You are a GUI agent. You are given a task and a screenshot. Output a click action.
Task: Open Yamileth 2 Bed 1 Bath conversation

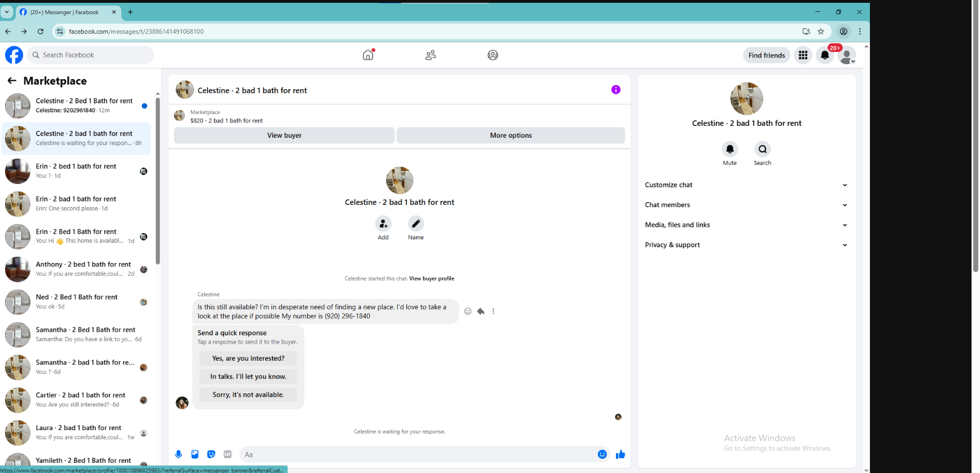coord(77,462)
